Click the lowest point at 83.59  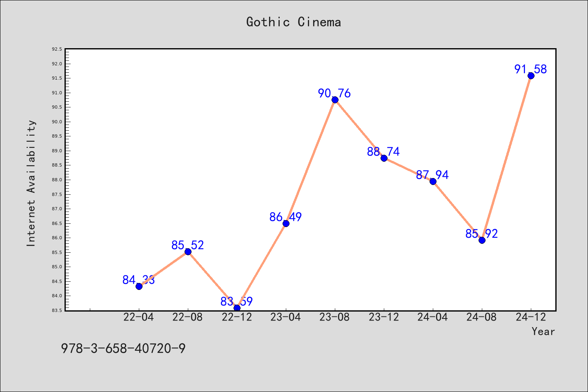pyautogui.click(x=237, y=307)
